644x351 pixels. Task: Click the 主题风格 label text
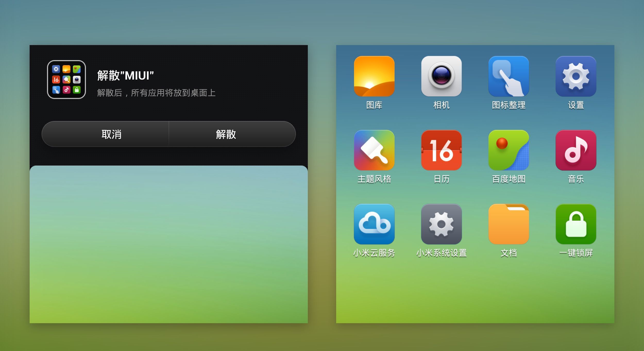[x=374, y=179]
